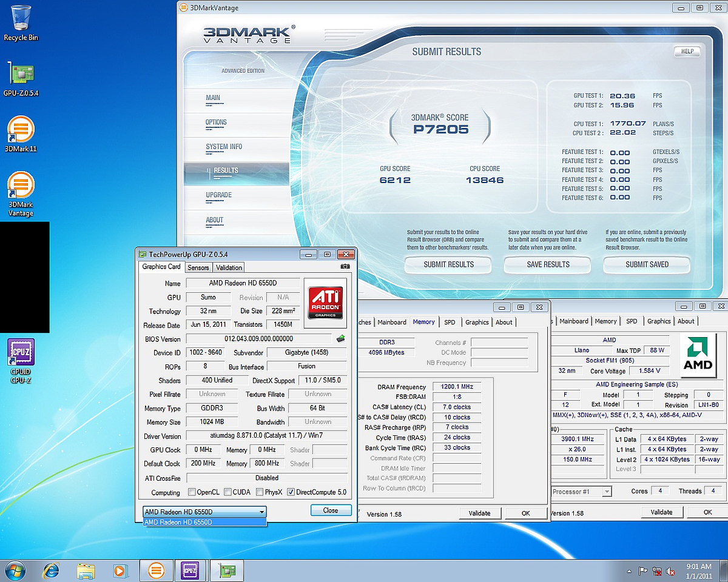728x582 pixels.
Task: Open the Action Center flag icon
Action: pos(643,571)
